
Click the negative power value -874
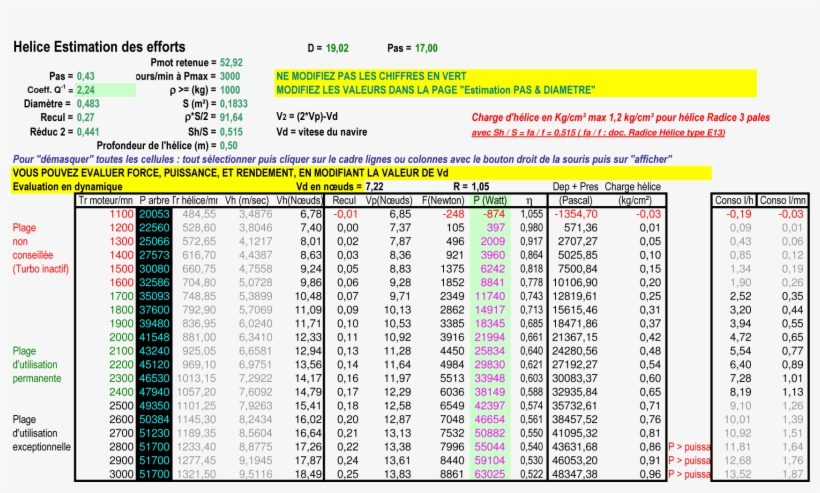494,214
